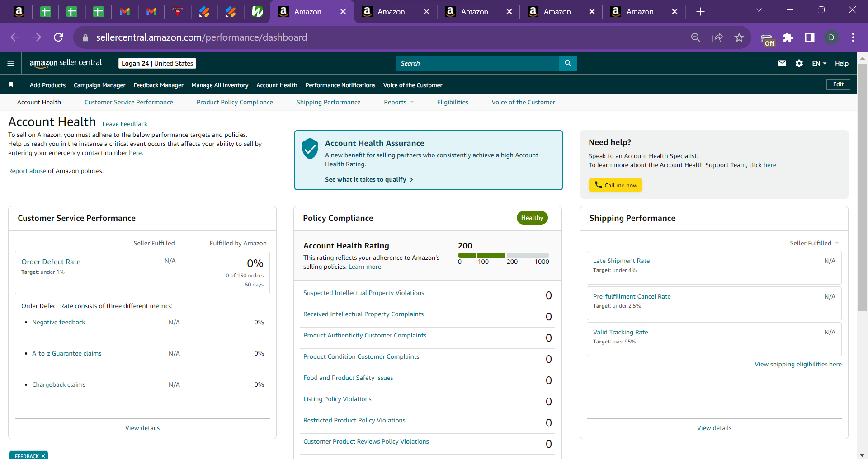This screenshot has height=459, width=868.
Task: Switch to the first pinned Gmail tab
Action: (125, 12)
